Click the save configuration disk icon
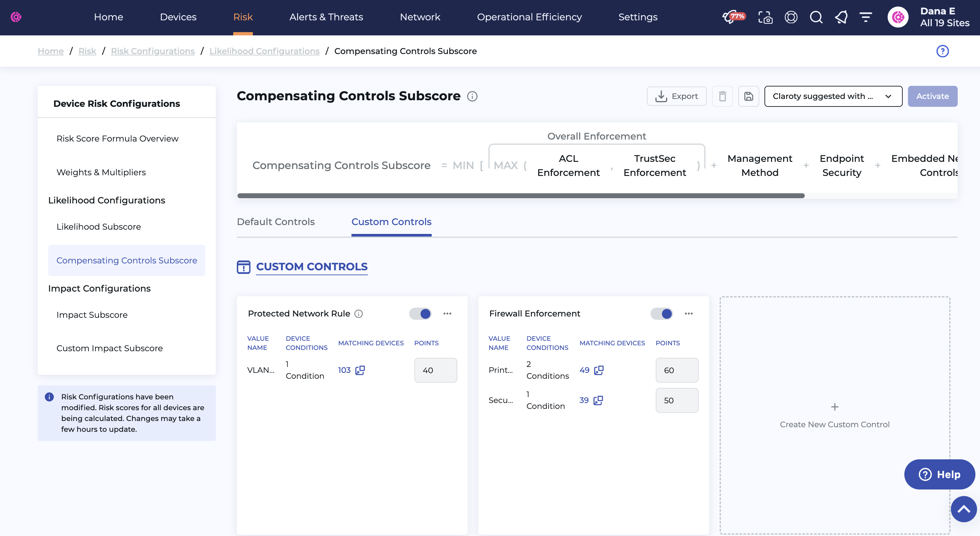Viewport: 980px width, 536px height. [748, 96]
